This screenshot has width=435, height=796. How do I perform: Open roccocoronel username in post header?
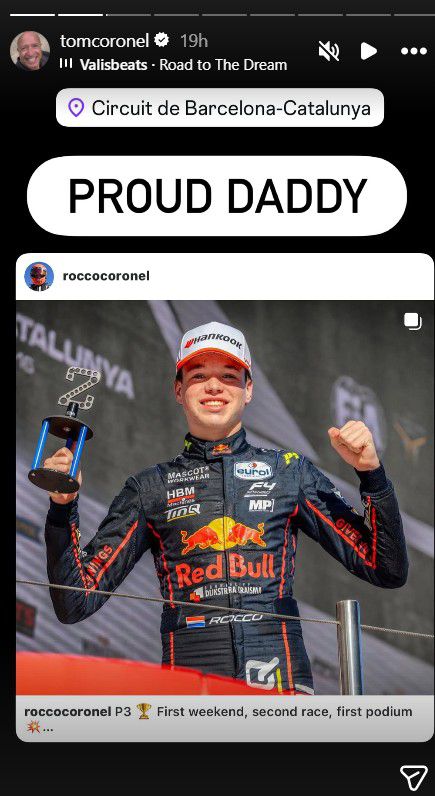point(106,276)
